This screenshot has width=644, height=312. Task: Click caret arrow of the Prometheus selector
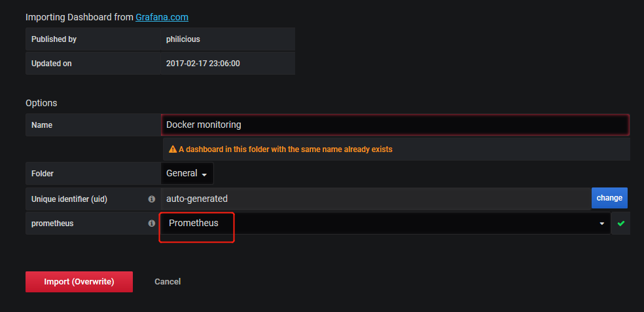point(601,224)
